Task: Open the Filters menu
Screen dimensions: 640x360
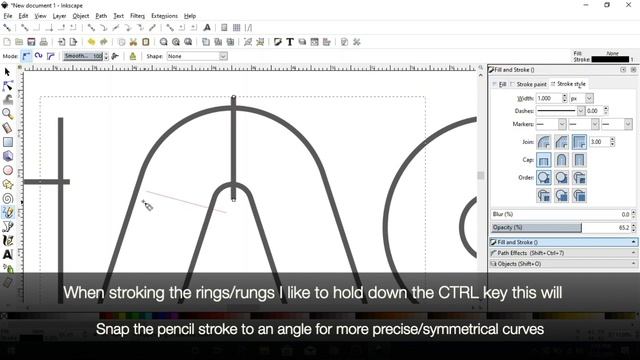Action: (138, 16)
